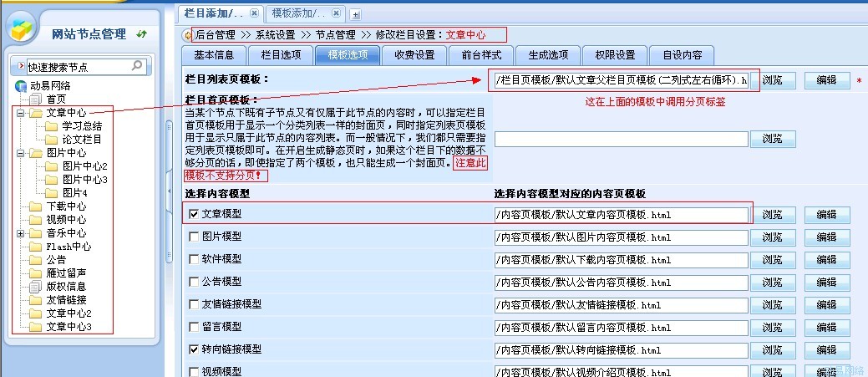
Task: Click the folder icon for 下载中心
Action: coord(35,206)
